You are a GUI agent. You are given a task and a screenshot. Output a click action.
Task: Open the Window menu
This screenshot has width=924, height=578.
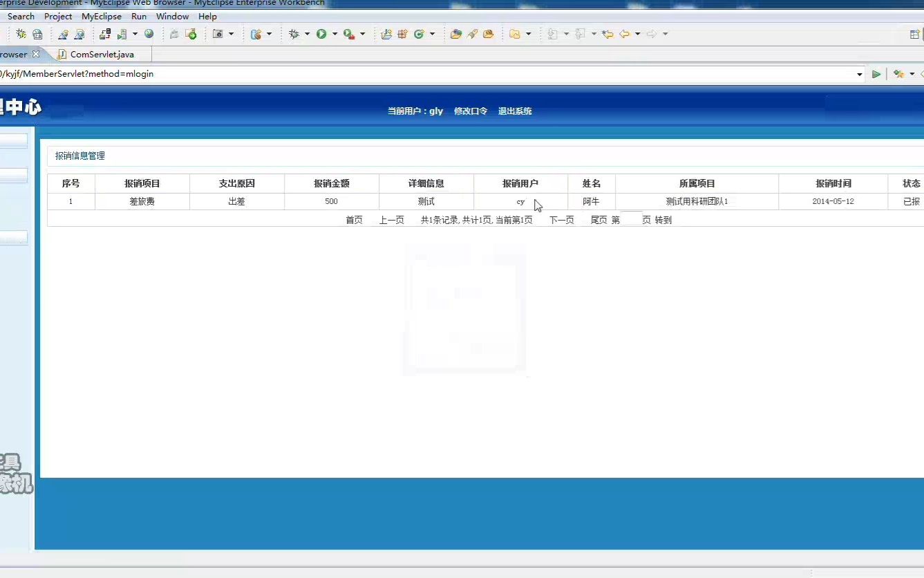(172, 17)
